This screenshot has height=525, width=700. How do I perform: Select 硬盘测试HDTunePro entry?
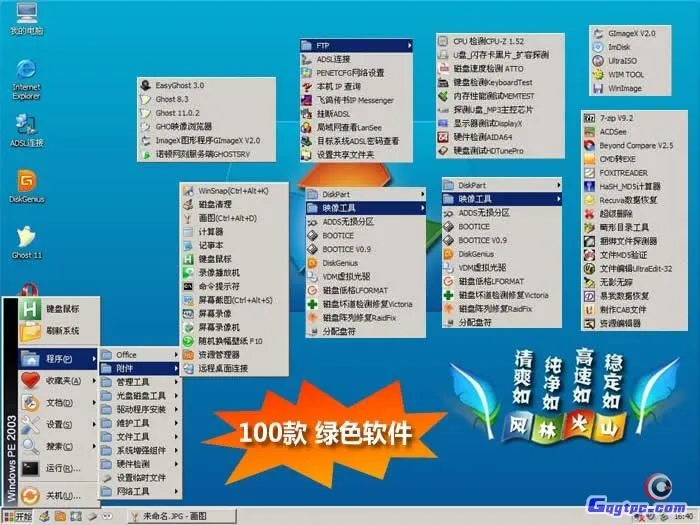tap(500, 151)
